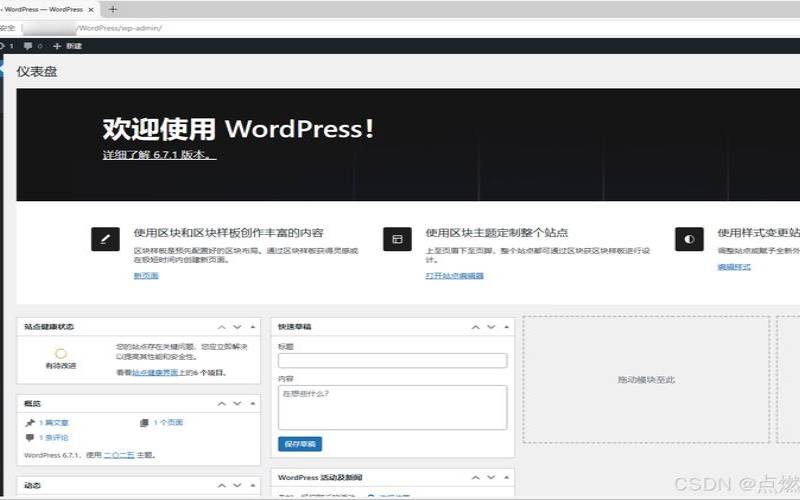Select the 仪表盘 page heading
800x500 pixels.
pos(37,71)
